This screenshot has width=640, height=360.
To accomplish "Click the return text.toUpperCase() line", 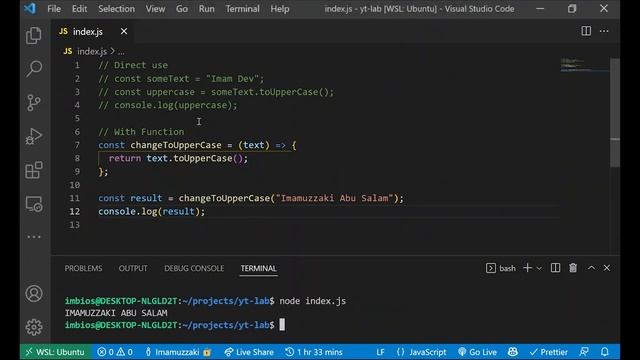I will click(178, 158).
